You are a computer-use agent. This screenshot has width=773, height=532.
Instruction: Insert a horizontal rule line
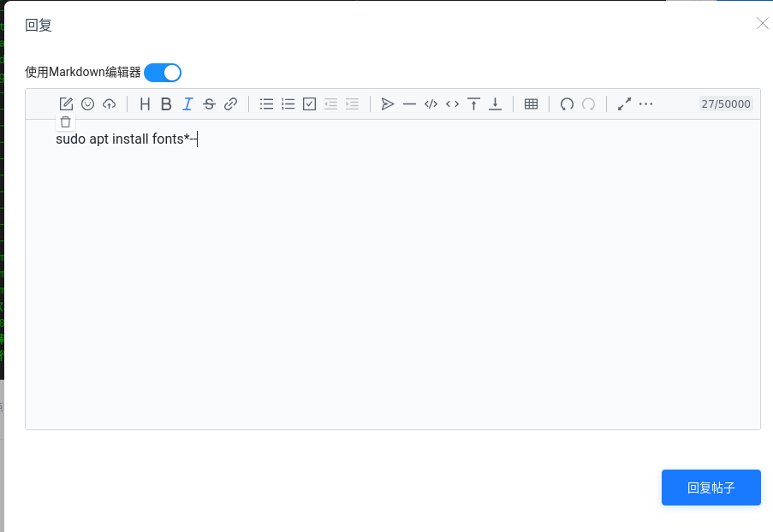click(410, 104)
